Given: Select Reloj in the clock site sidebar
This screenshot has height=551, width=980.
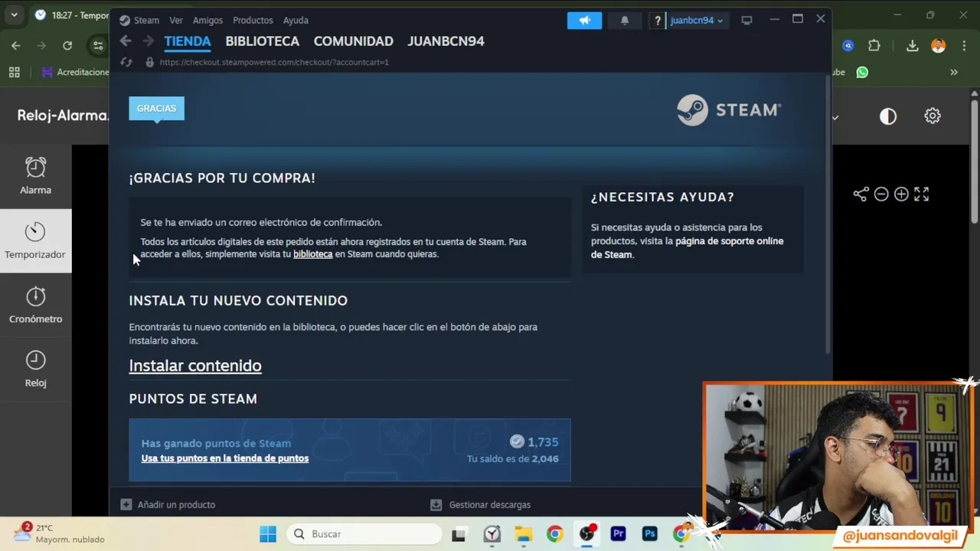Looking at the screenshot, I should (x=35, y=369).
